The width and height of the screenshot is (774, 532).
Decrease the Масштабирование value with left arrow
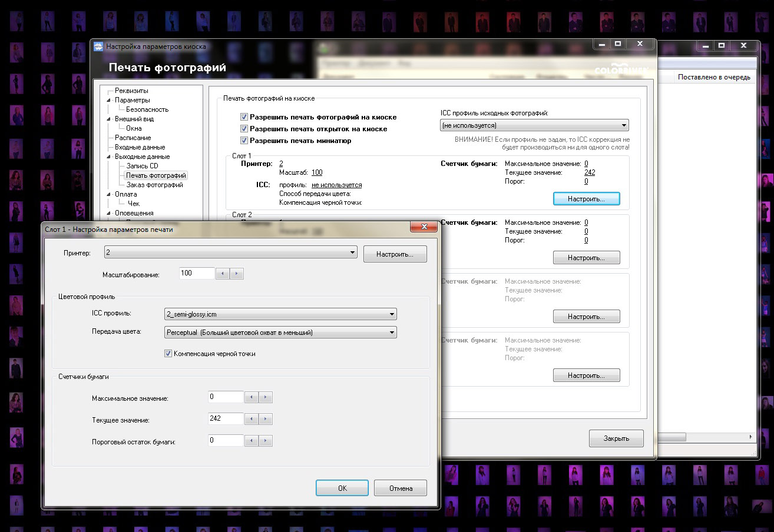223,274
